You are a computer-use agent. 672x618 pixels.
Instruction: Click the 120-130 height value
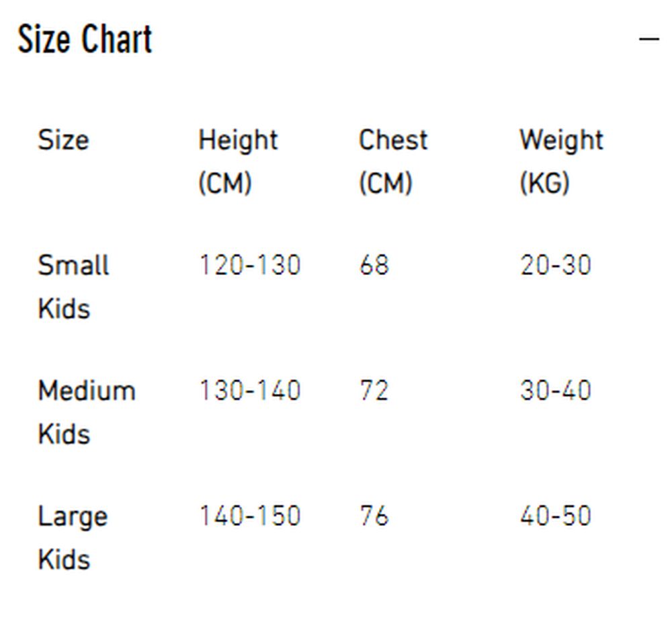pyautogui.click(x=250, y=266)
